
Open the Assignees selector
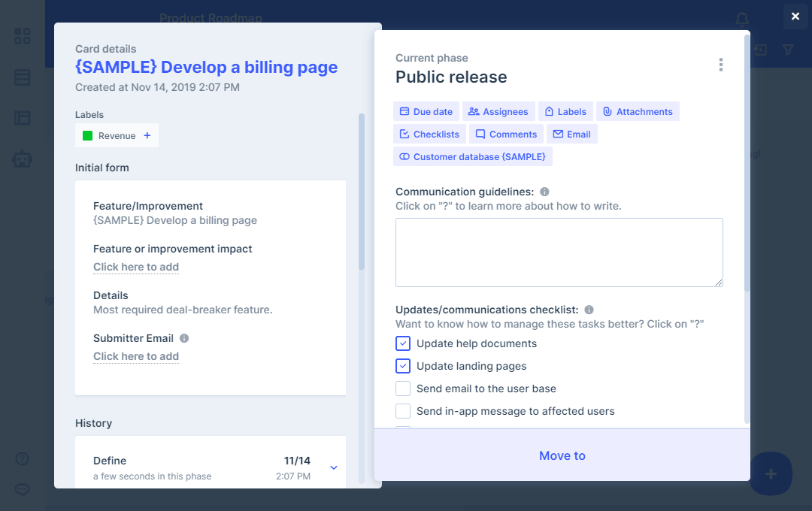point(498,112)
